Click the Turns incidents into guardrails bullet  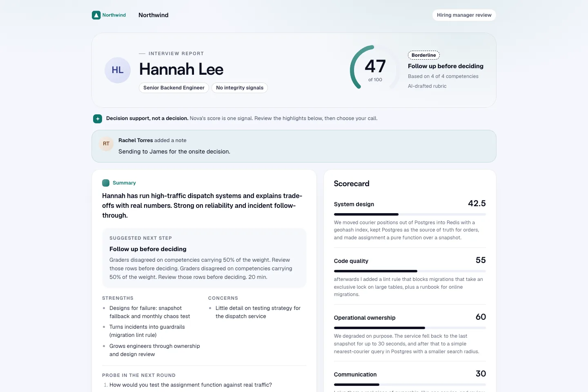tap(147, 331)
